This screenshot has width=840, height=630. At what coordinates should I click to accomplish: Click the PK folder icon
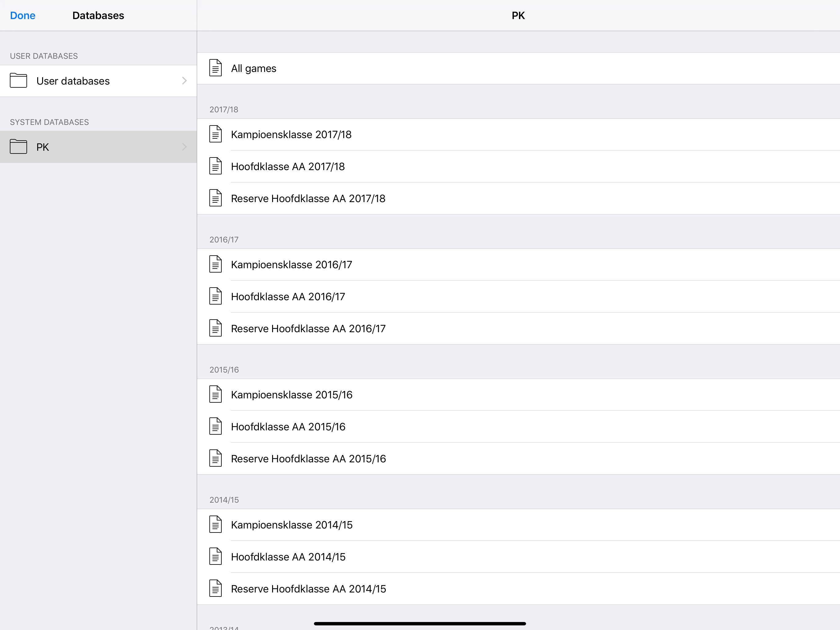[x=18, y=147]
